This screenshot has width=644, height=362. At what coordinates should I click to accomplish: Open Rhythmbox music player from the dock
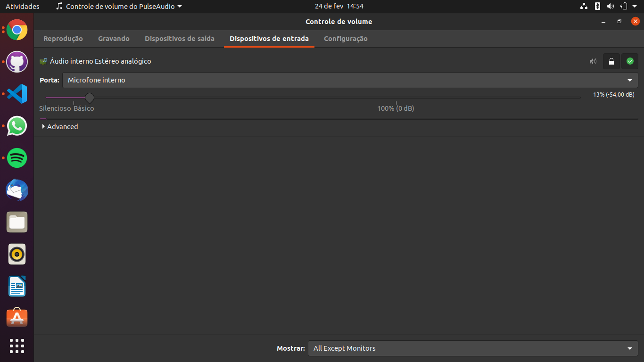[17, 255]
